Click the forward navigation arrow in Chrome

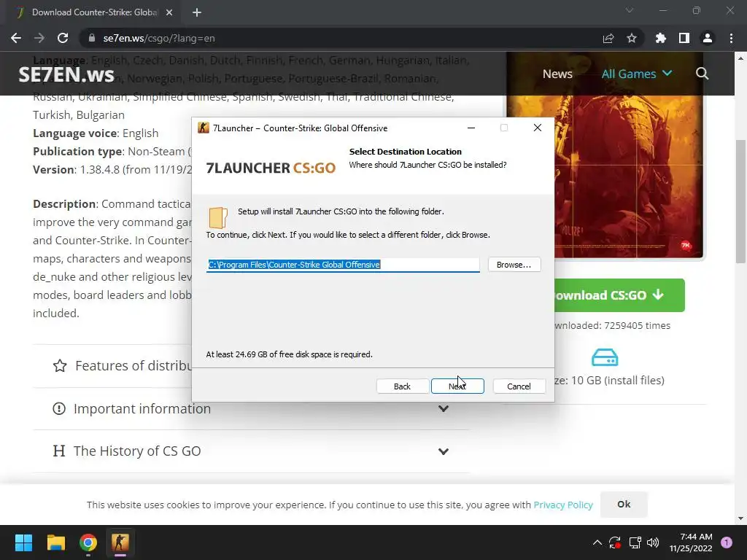(x=39, y=38)
